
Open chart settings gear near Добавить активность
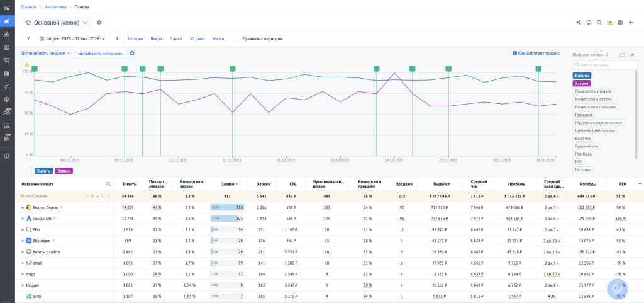click(132, 54)
